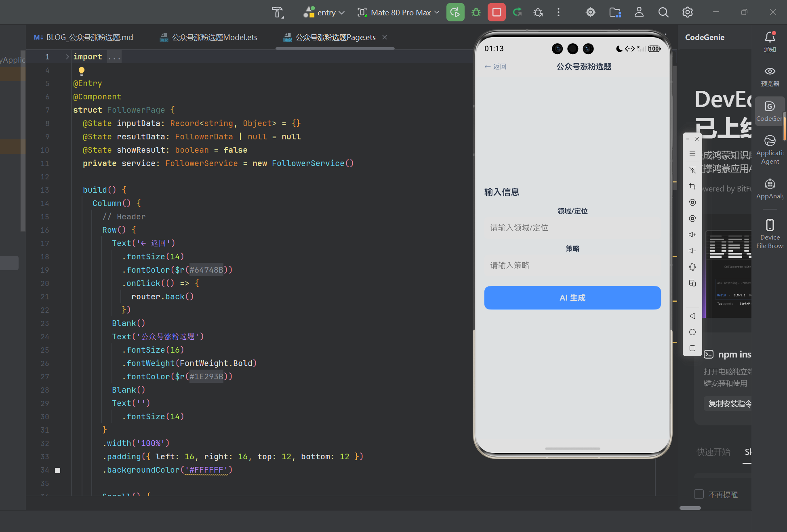Click the red Stop button
Viewport: 787px width, 532px height.
point(497,13)
